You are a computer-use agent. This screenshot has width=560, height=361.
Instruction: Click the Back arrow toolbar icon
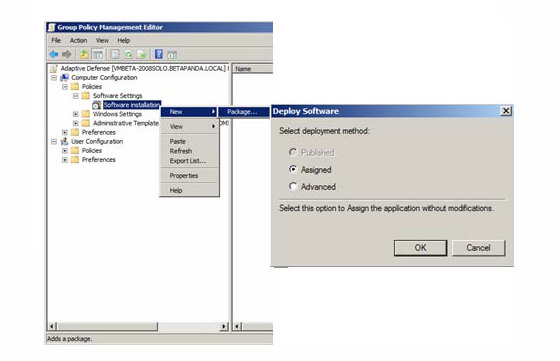(x=54, y=54)
